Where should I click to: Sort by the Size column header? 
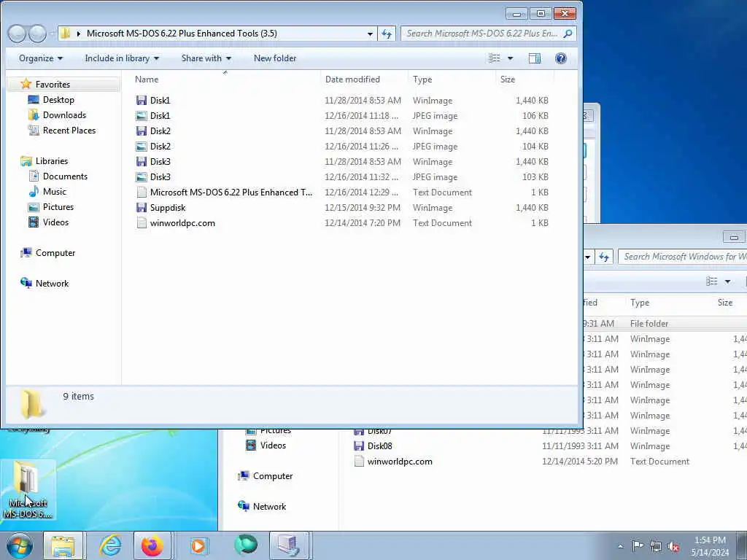click(x=508, y=79)
